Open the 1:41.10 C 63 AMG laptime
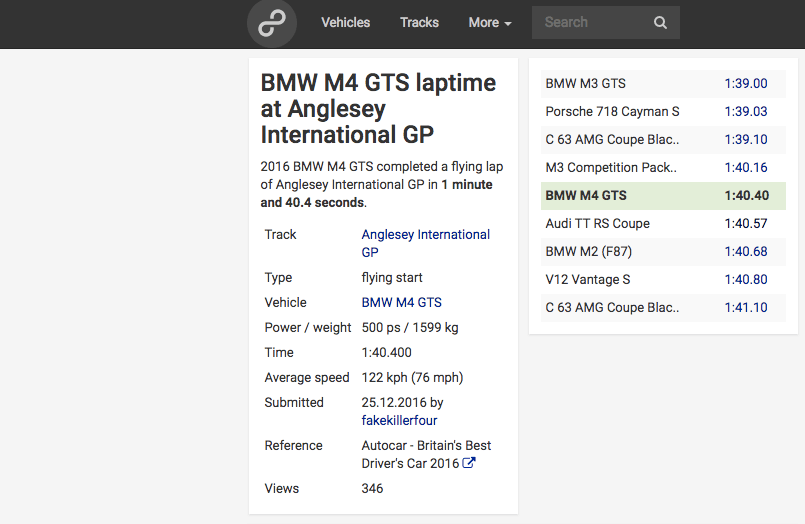805x524 pixels. 745,307
